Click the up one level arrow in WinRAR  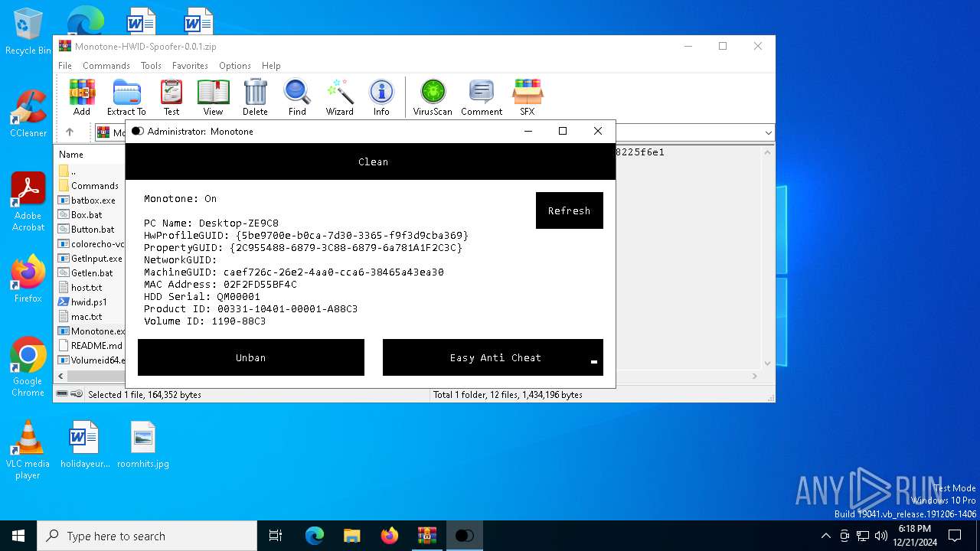(70, 132)
